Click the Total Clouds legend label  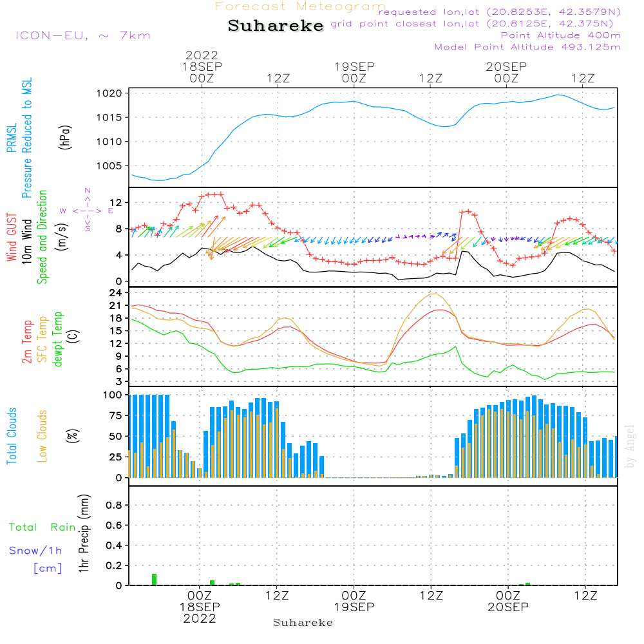coord(12,436)
